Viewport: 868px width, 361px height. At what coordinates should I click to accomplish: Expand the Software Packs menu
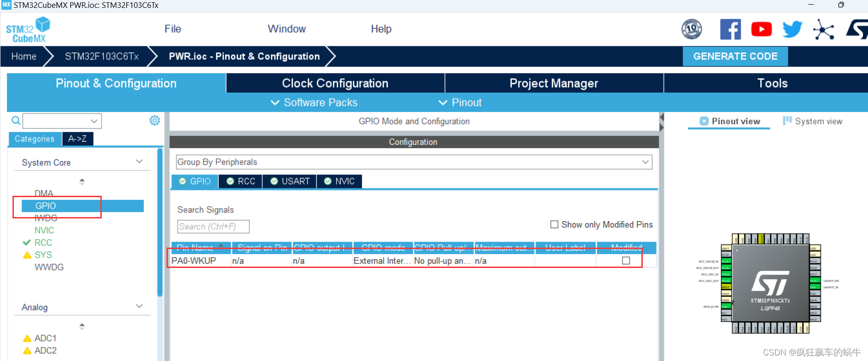314,103
